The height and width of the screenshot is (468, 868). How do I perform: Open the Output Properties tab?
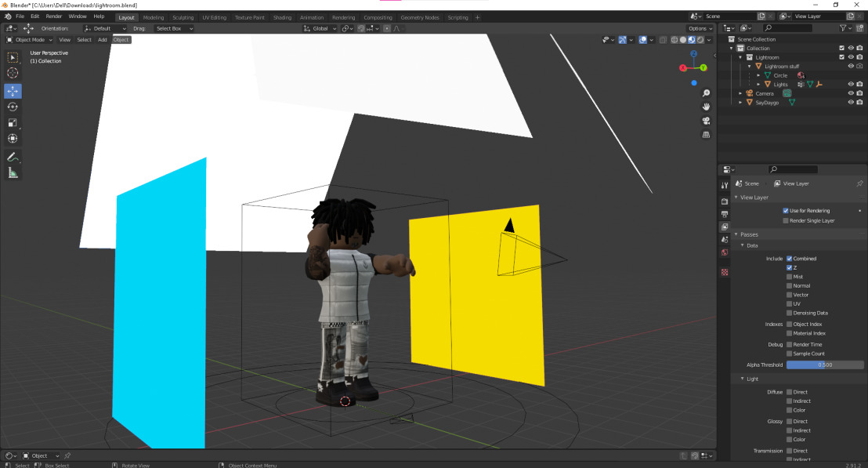[725, 214]
